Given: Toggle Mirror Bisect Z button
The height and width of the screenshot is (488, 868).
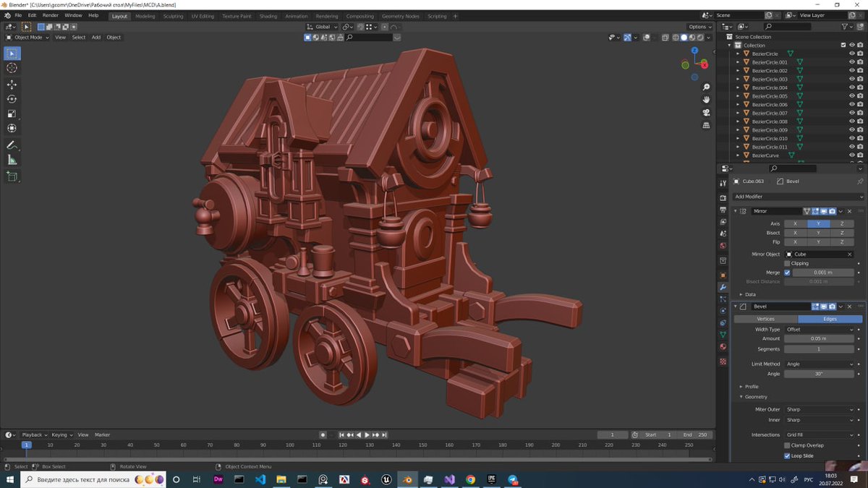Looking at the screenshot, I should pos(842,233).
